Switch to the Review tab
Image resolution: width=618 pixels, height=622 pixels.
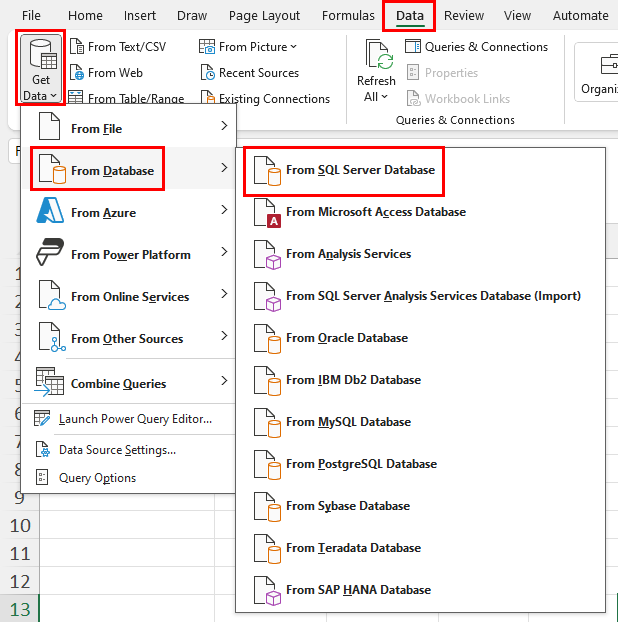pyautogui.click(x=464, y=15)
